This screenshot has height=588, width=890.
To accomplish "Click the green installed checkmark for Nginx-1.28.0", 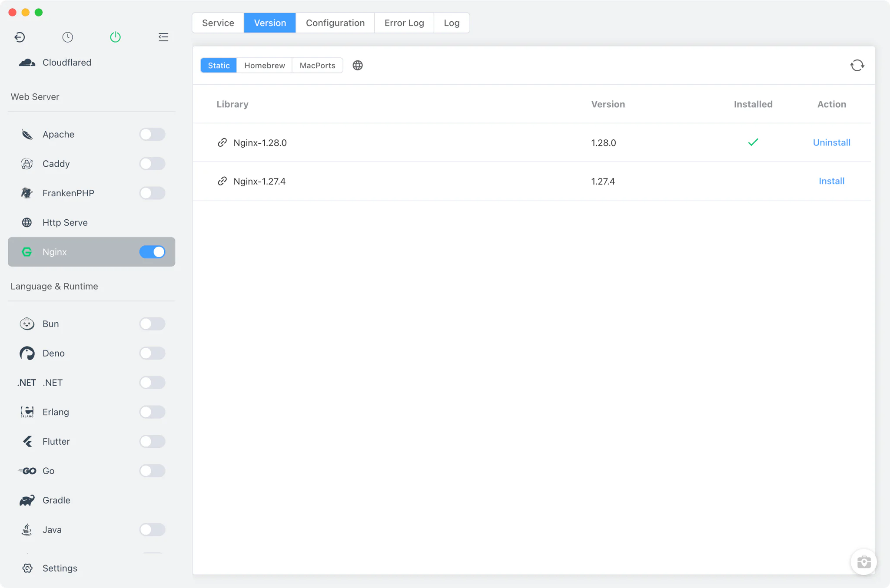I will tap(753, 142).
